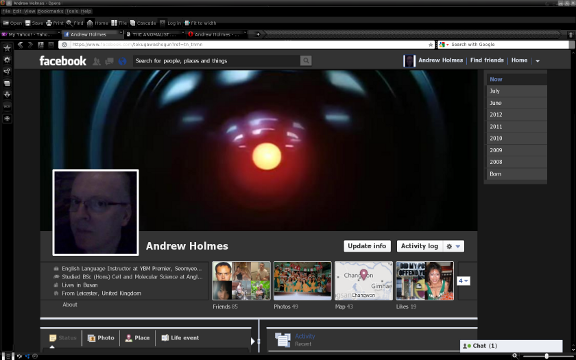Open search engine dropdown beside Google icon

coord(447,44)
